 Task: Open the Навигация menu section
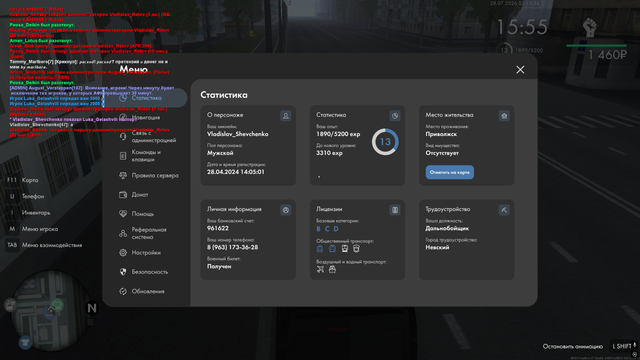click(145, 118)
